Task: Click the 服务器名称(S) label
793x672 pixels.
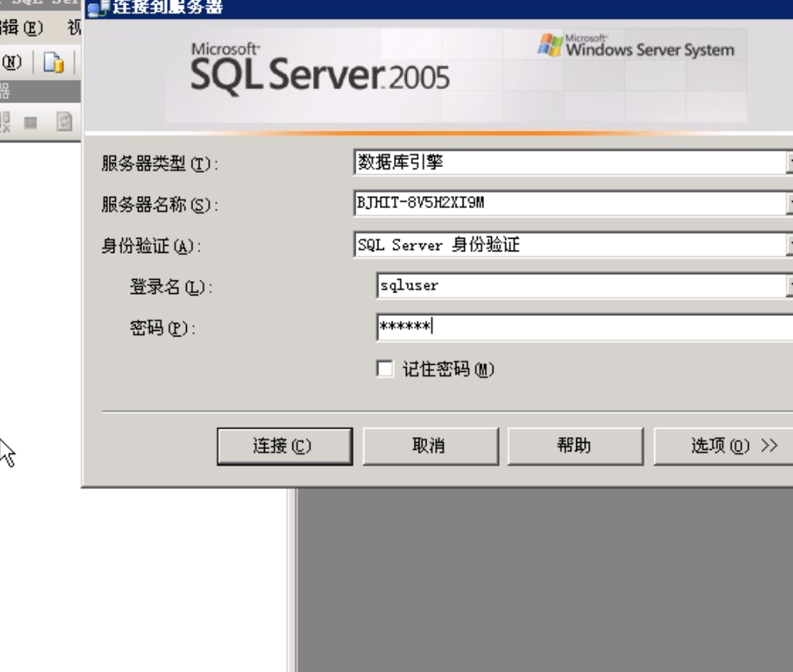Action: 160,205
